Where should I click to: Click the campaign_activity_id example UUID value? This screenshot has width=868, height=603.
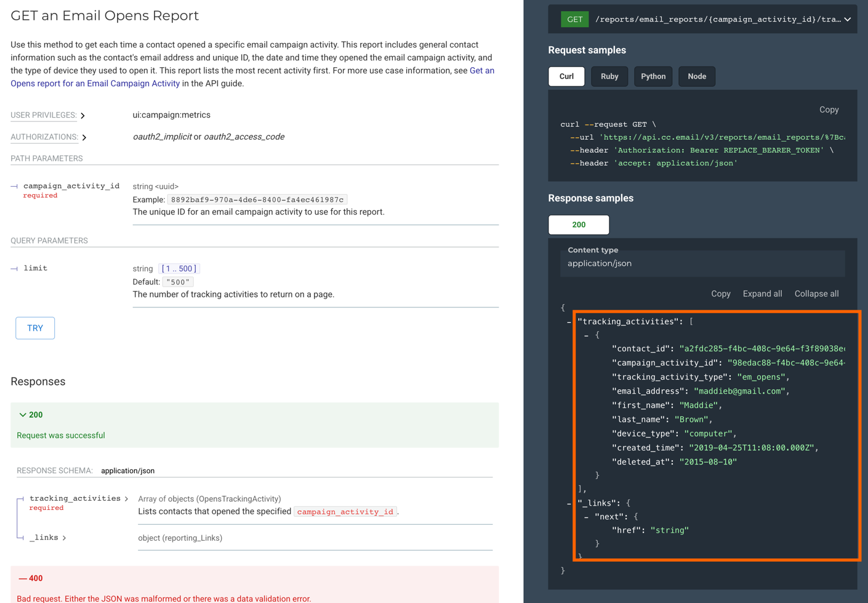pyautogui.click(x=257, y=200)
